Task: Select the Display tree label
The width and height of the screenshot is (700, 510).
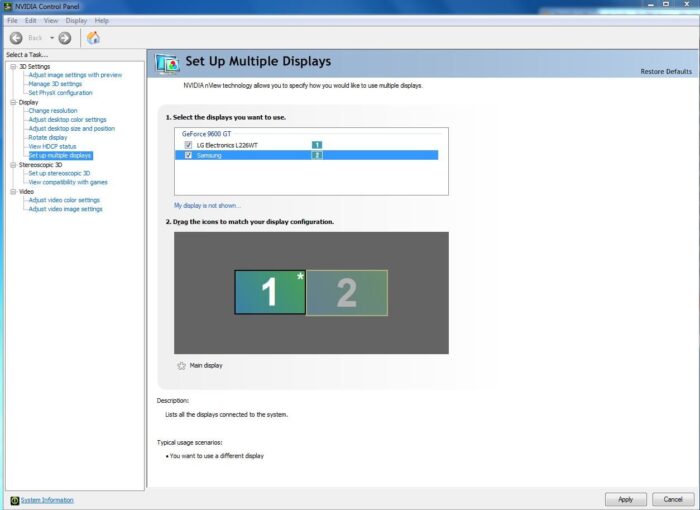Action: pyautogui.click(x=29, y=102)
